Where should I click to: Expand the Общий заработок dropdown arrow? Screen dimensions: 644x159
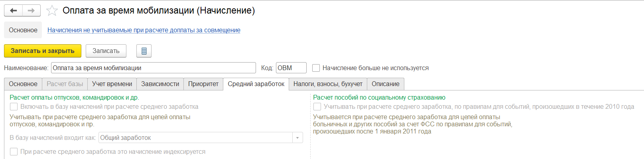pos(297,138)
